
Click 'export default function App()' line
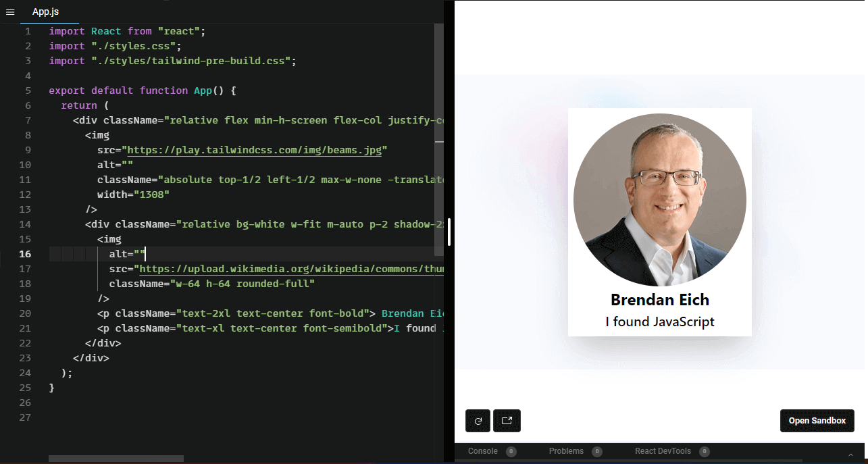pyautogui.click(x=142, y=91)
